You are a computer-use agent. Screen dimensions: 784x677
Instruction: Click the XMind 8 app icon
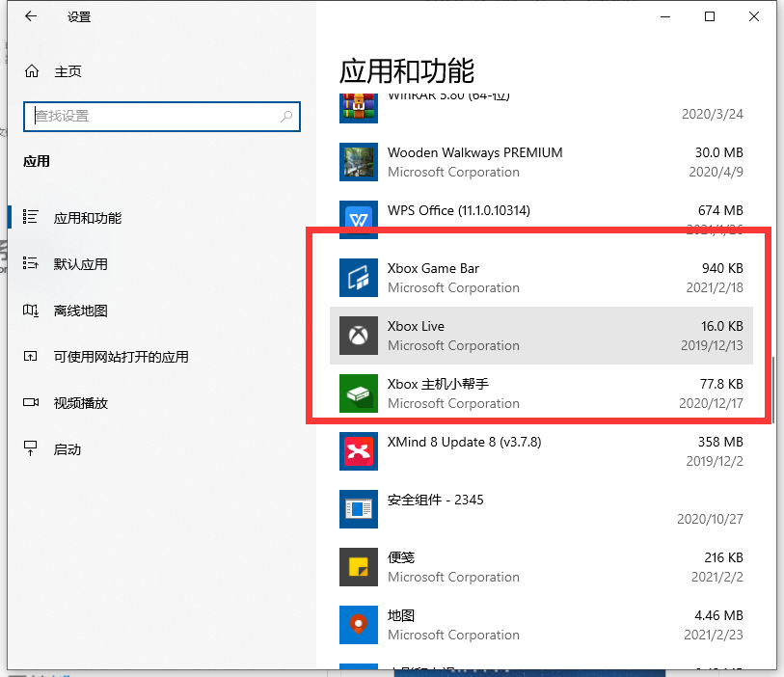pos(359,451)
